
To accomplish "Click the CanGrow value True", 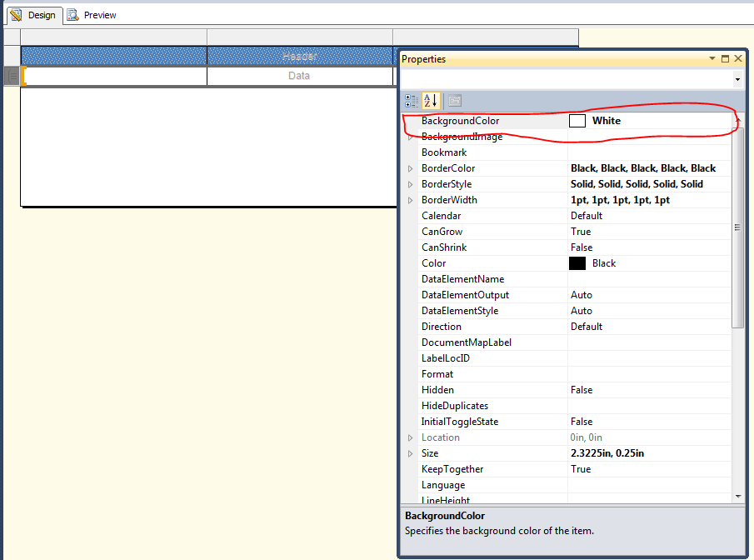I will coord(581,232).
